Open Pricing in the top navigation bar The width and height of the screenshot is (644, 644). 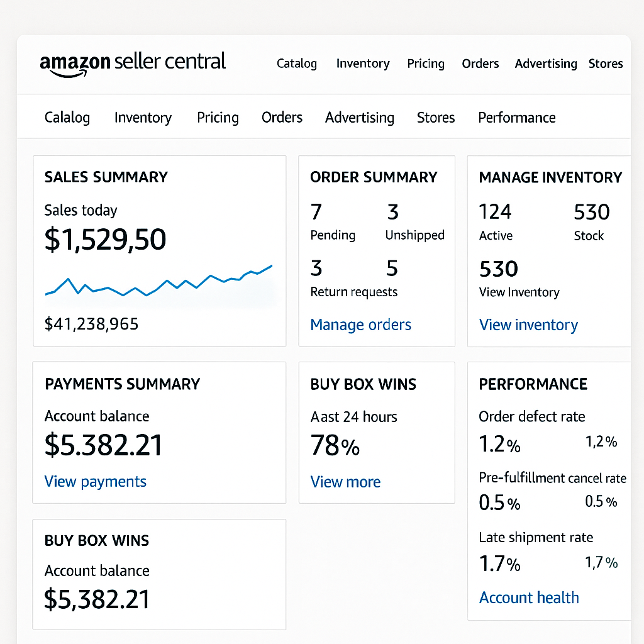426,64
